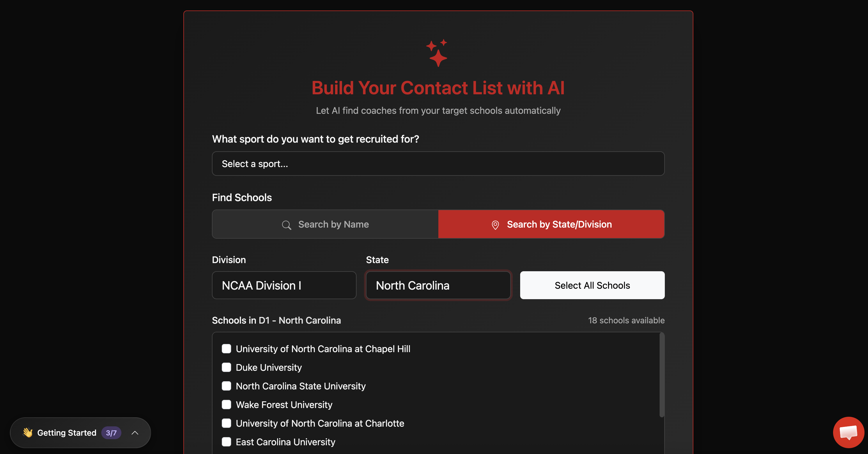This screenshot has height=454, width=868.
Task: Open the red chat support bubble
Action: (x=848, y=432)
